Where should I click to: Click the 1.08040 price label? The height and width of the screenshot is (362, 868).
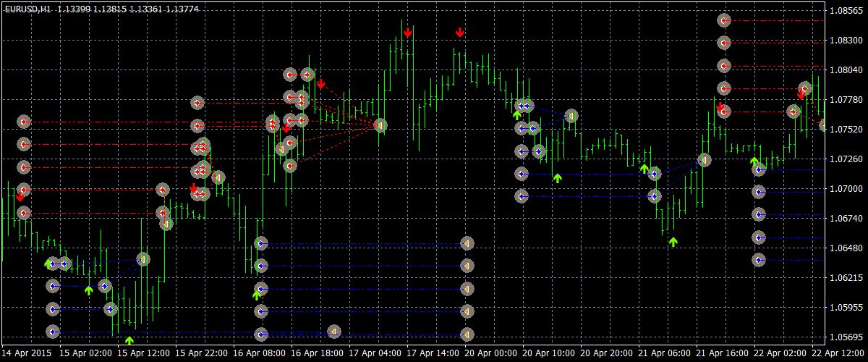click(x=846, y=70)
